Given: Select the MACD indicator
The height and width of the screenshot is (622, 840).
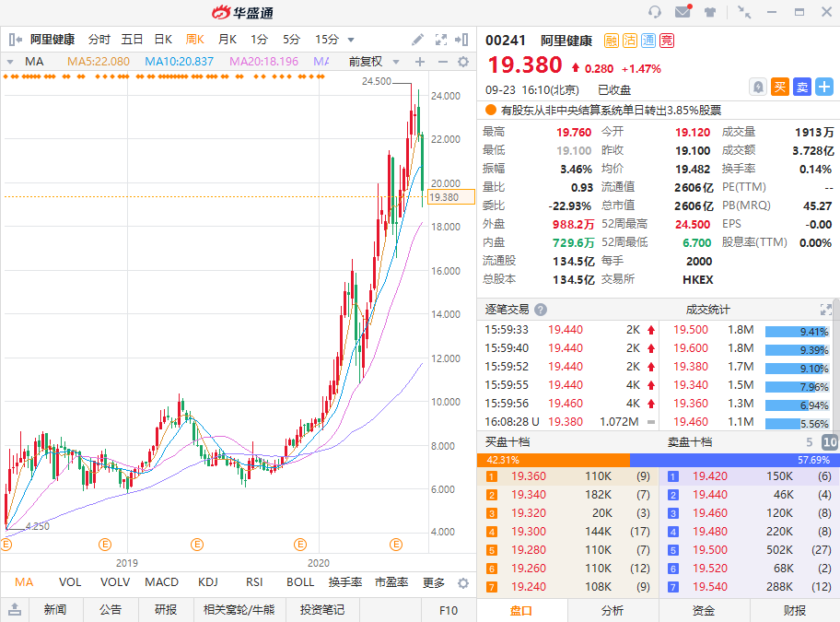Looking at the screenshot, I should tap(162, 582).
